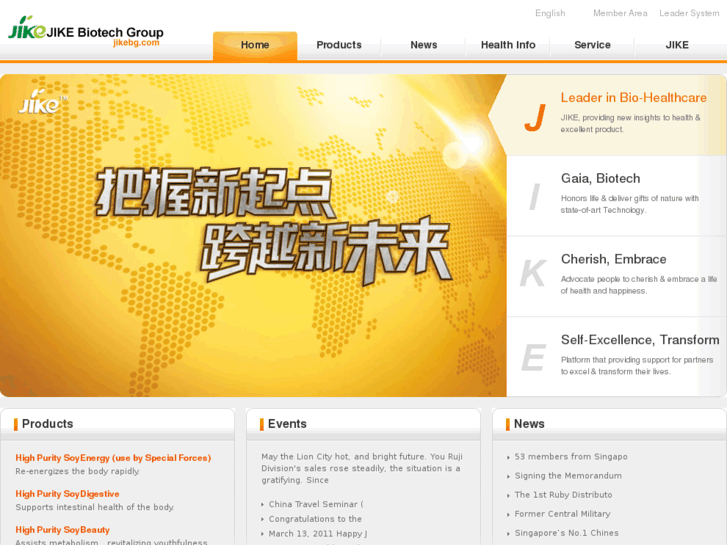727x545 pixels.
Task: Open China Travel Seminar event
Action: (316, 504)
